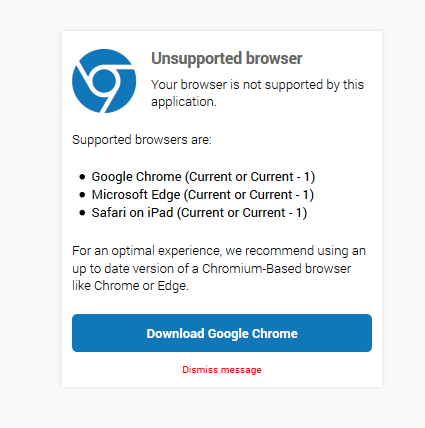Click the word 'Chrome' on the blue button
The image size is (425, 428).
(275, 334)
